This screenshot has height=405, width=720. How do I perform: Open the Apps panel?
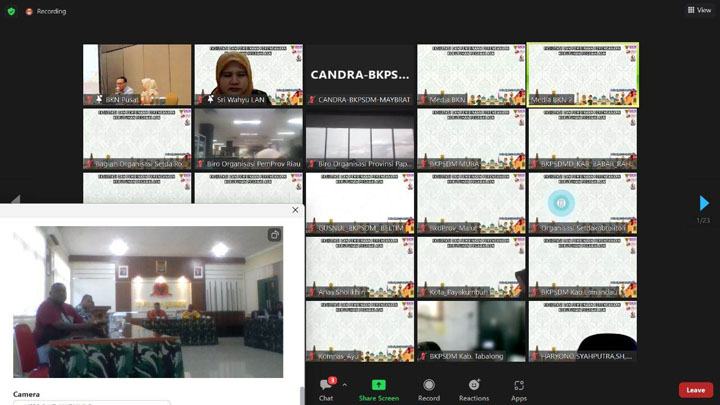(518, 388)
